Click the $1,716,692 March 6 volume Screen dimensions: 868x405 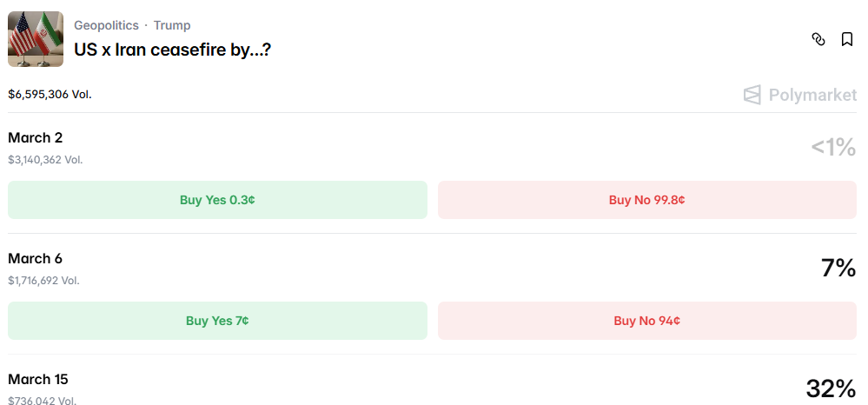click(43, 281)
